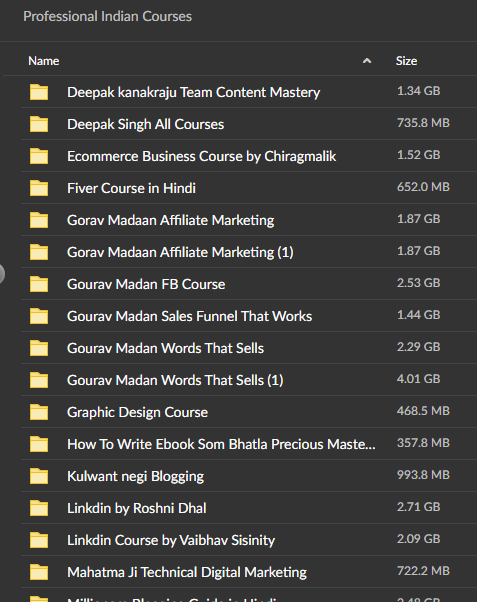The image size is (477, 602).
Task: Select the Fiver Course in Hindi folder icon
Action: [39, 188]
